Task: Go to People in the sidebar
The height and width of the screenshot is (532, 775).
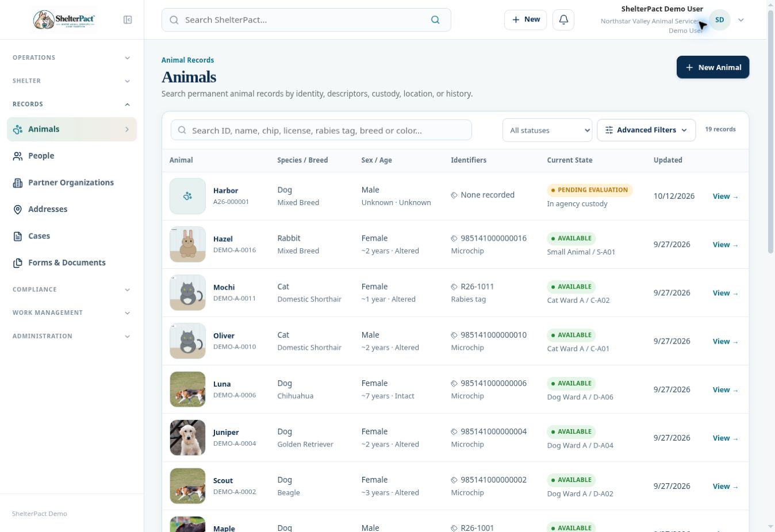Action: [x=72, y=156]
